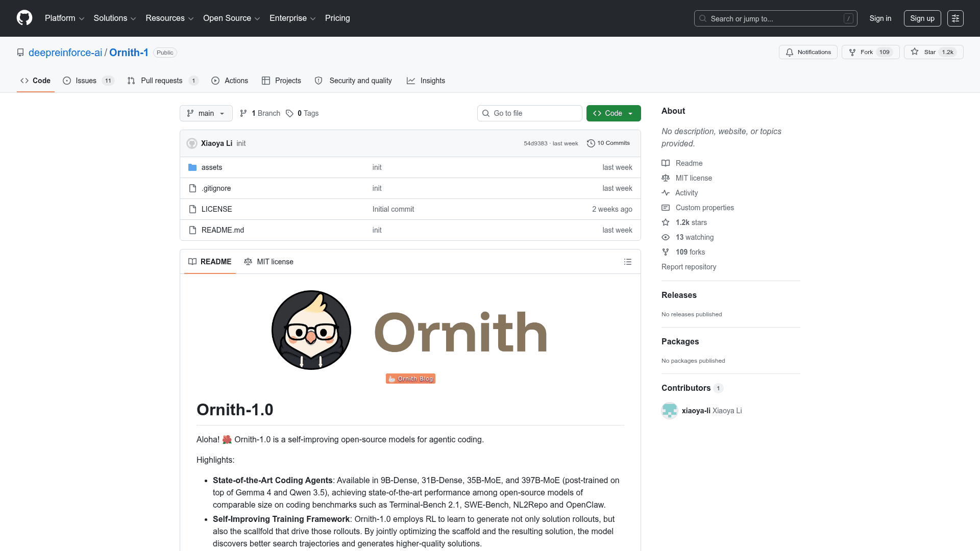Image resolution: width=980 pixels, height=551 pixels.
Task: Switch to the Actions tab
Action: click(230, 81)
